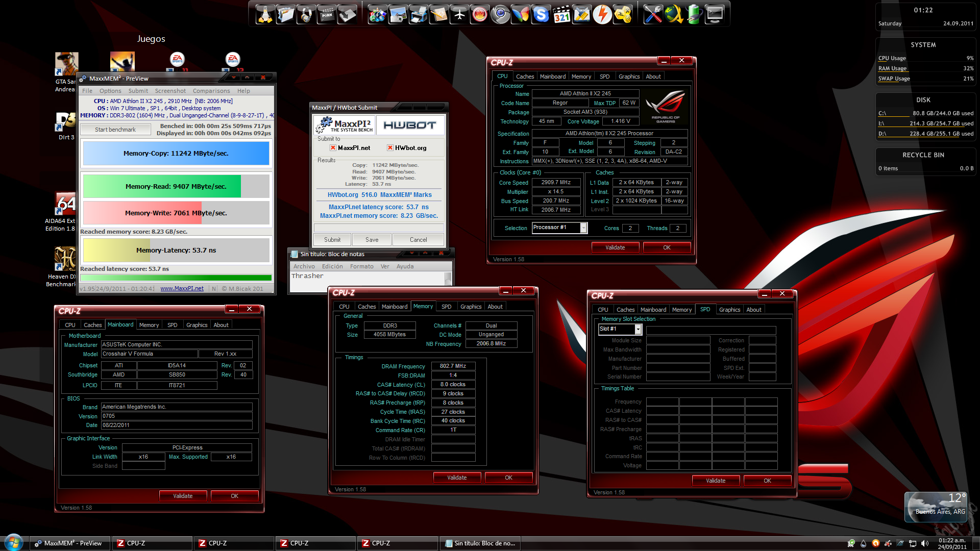Open the Comparisons menu in MaxxMEM
The image size is (980, 551).
tap(211, 91)
